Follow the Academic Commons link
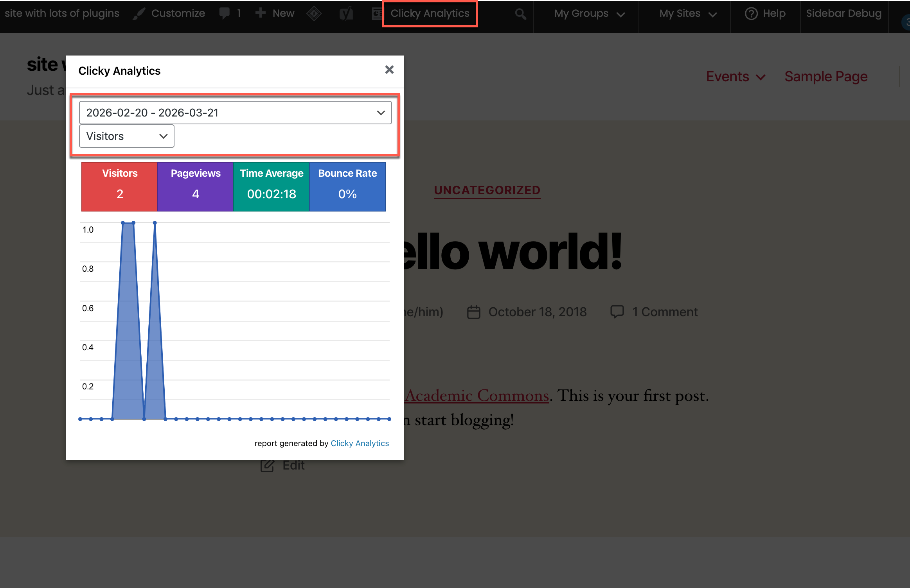The width and height of the screenshot is (910, 588). point(477,396)
